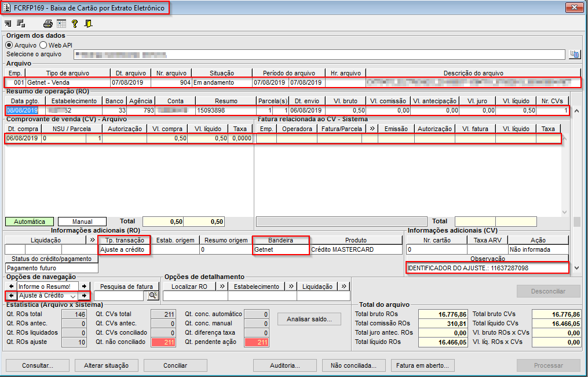The width and height of the screenshot is (588, 377).
Task: Expand chevron next to Fatura/Parcela column
Action: [372, 129]
